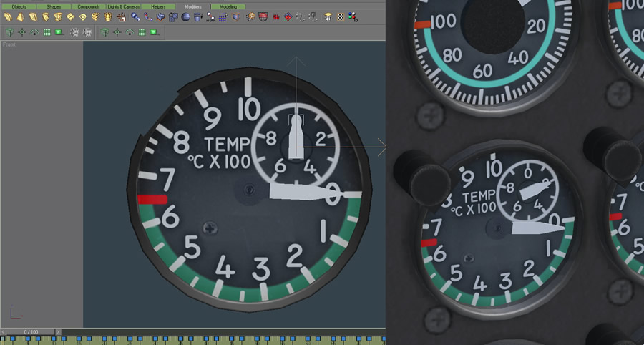Click the Front viewport label
The width and height of the screenshot is (644, 345).
pos(9,44)
